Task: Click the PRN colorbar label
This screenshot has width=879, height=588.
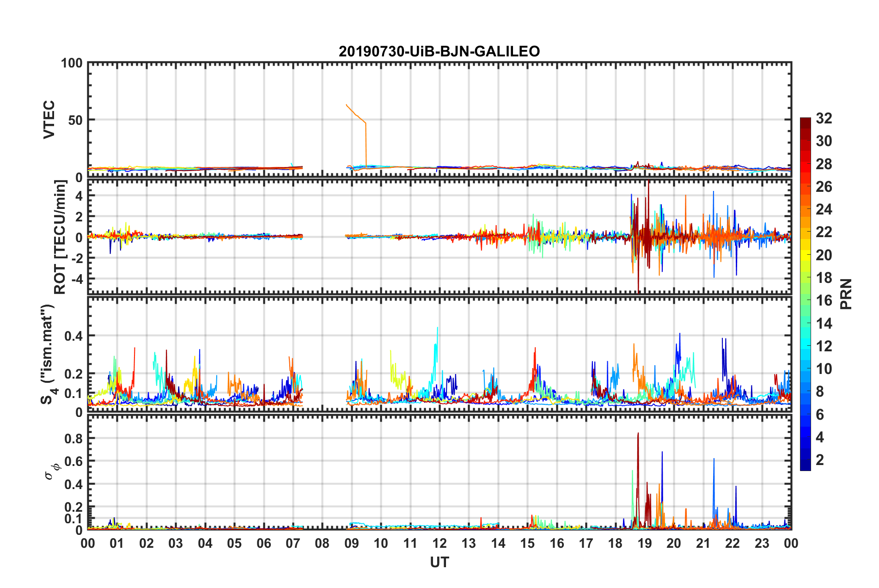Action: tap(846, 294)
